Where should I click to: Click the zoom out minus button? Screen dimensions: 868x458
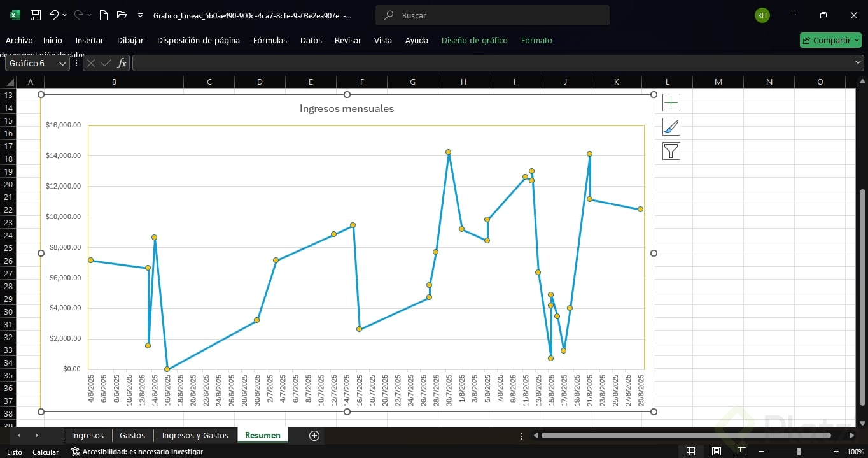tap(761, 452)
